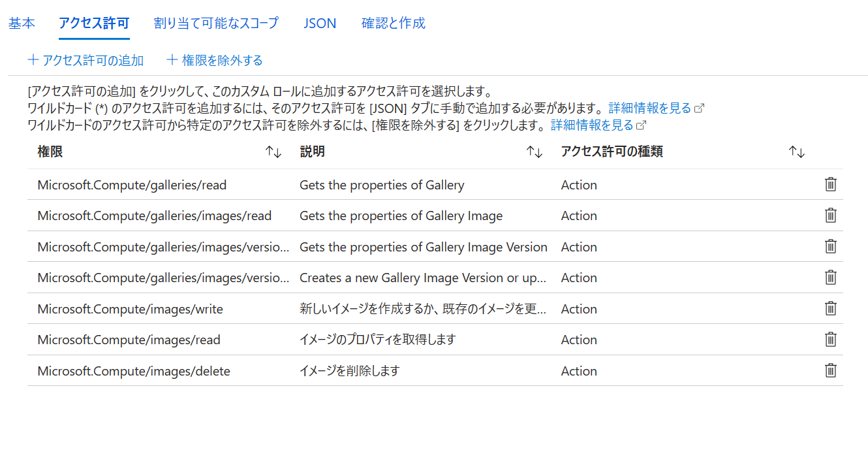Open the JSON tab
Image resolution: width=868 pixels, height=465 pixels.
pyautogui.click(x=320, y=24)
